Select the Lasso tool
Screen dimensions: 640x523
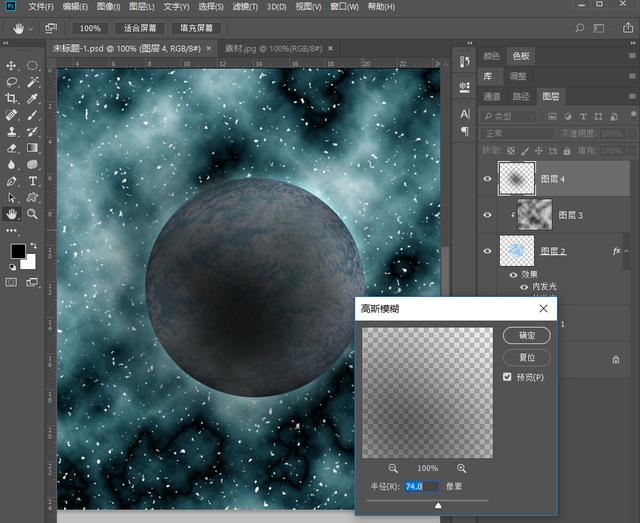tap(12, 82)
